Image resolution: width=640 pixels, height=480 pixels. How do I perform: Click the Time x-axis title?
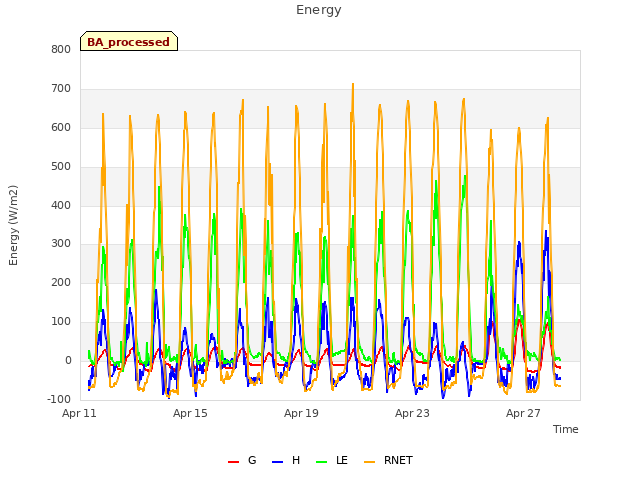(566, 429)
